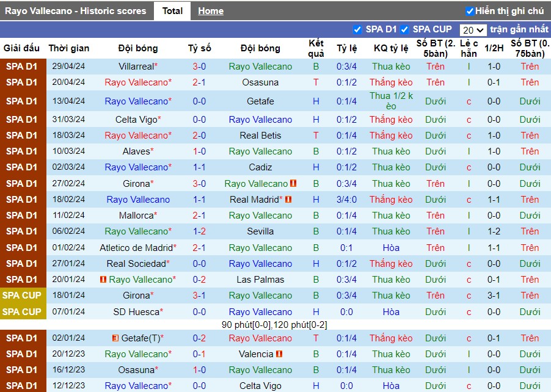Click the KQ tỷ lệ column header
This screenshot has width=551, height=392.
pos(391,48)
